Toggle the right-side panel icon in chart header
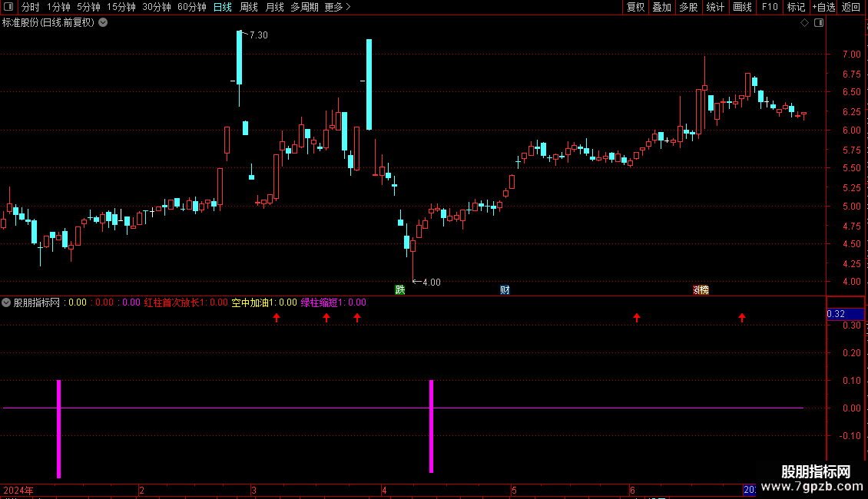The height and width of the screenshot is (499, 868). (819, 23)
